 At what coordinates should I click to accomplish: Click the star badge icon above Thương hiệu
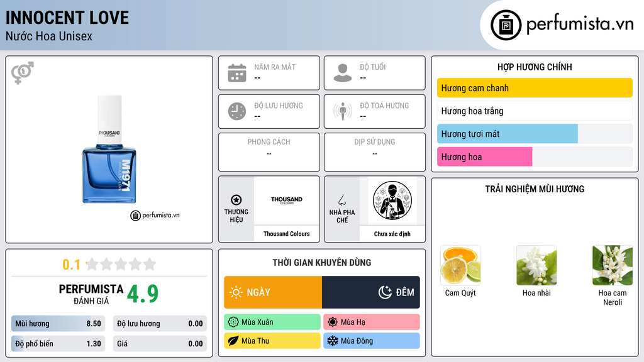click(x=236, y=200)
